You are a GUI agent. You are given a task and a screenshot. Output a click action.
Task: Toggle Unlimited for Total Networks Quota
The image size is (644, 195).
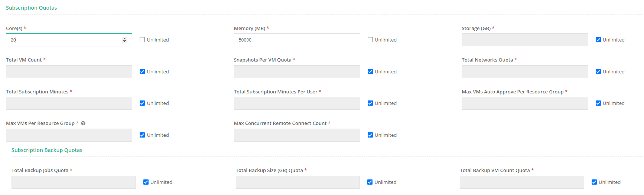coord(598,72)
